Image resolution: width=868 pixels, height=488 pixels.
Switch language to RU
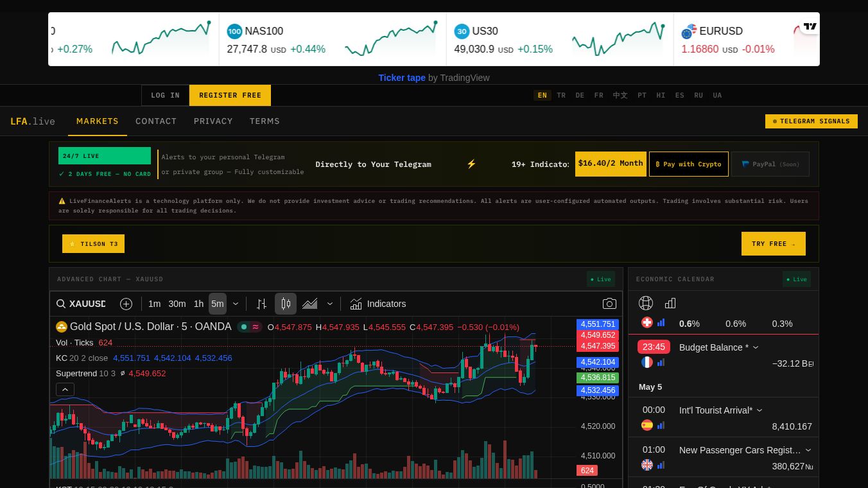coord(699,95)
